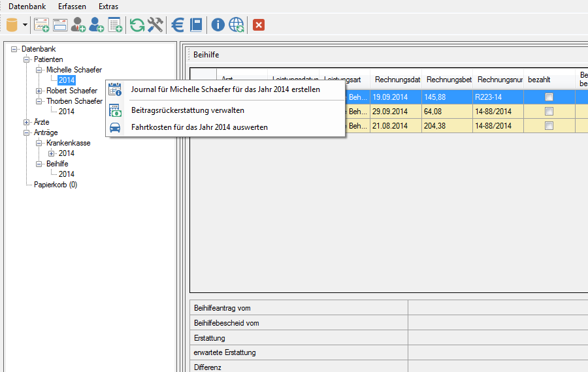Tick the bezahlt checkbox for invoice R223-14
The height and width of the screenshot is (372, 588).
(x=549, y=97)
